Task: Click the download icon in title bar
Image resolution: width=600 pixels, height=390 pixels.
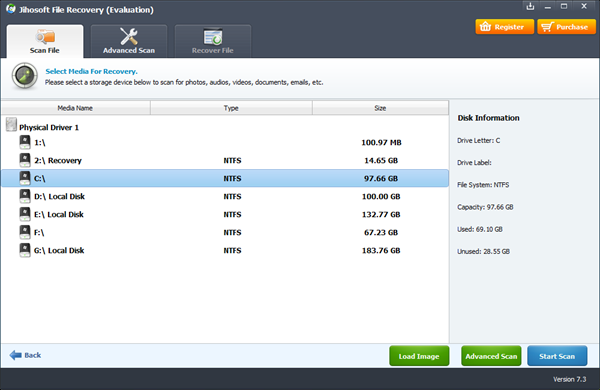Action: pos(530,7)
